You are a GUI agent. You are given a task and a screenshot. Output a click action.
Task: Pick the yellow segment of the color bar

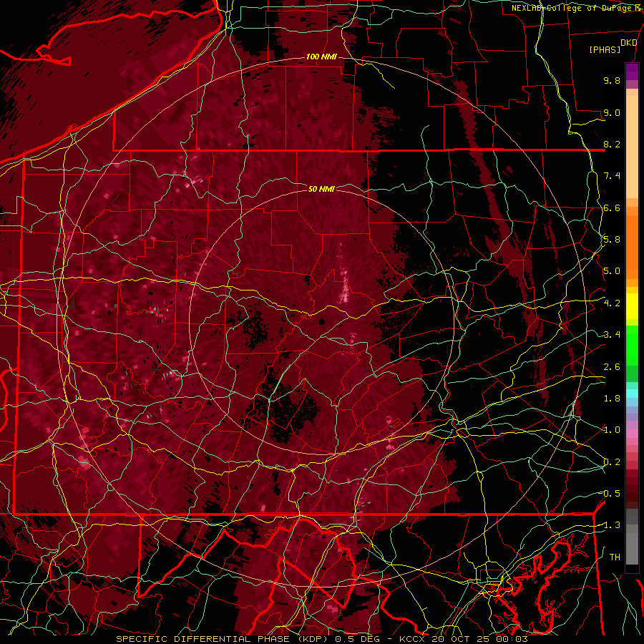click(632, 306)
